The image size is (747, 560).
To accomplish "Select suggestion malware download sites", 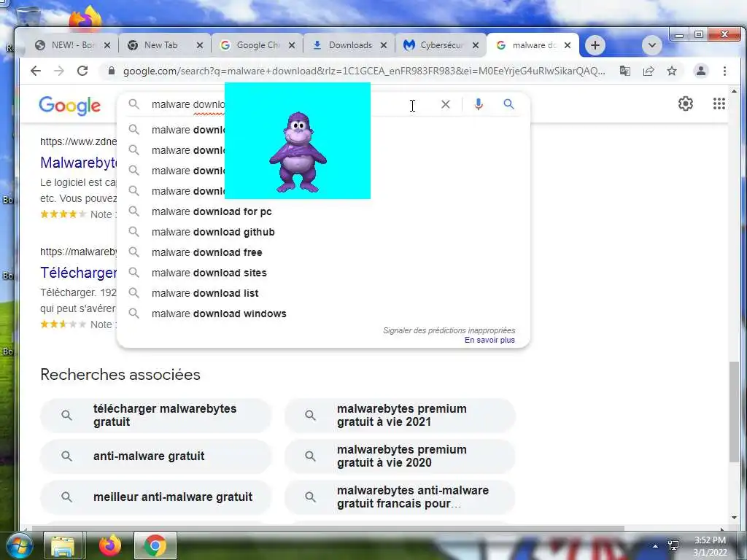I will [x=323, y=273].
